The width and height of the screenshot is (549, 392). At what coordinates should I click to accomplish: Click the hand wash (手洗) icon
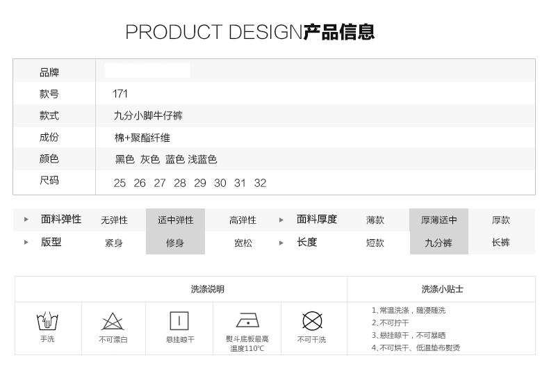pyautogui.click(x=47, y=321)
